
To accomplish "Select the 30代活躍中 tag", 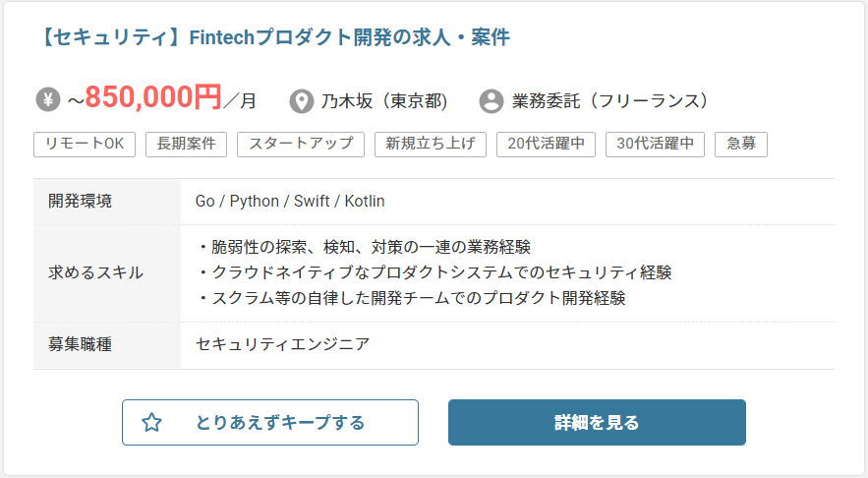I will [x=655, y=144].
